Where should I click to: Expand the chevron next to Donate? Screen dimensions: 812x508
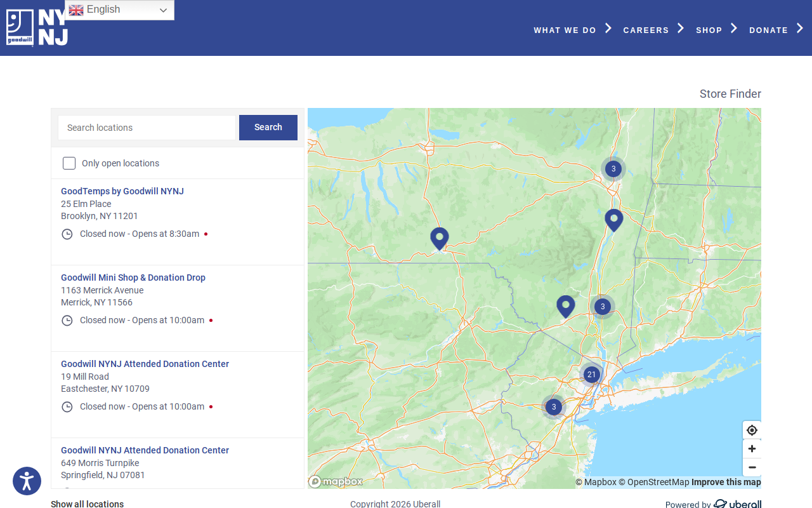coord(800,29)
